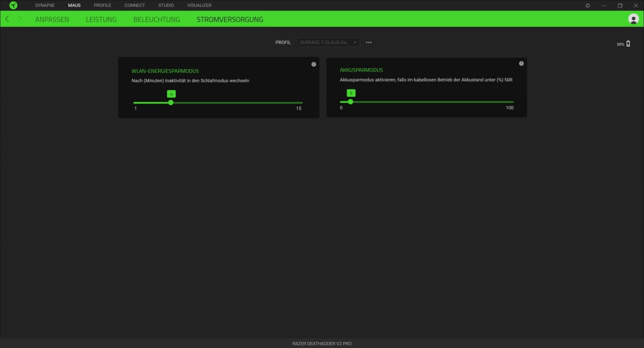Image resolution: width=644 pixels, height=348 pixels.
Task: Click the Akkusparmodus percentage slider handle
Action: (351, 102)
